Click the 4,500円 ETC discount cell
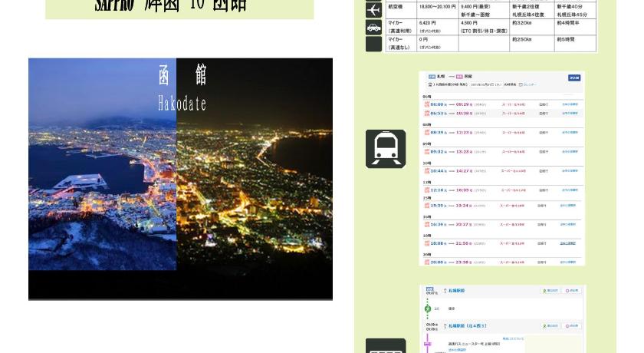The image size is (644, 353). point(484,27)
